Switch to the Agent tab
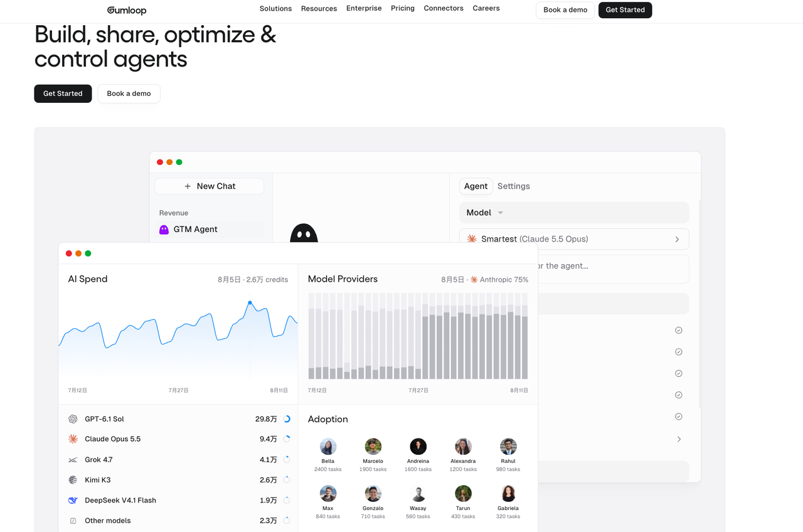Image resolution: width=803 pixels, height=532 pixels. [476, 186]
